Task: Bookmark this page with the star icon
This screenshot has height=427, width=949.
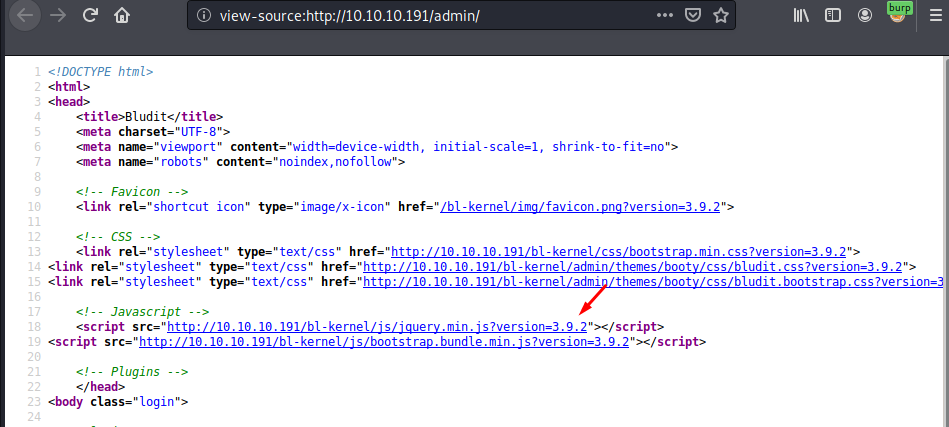Action: pyautogui.click(x=720, y=16)
